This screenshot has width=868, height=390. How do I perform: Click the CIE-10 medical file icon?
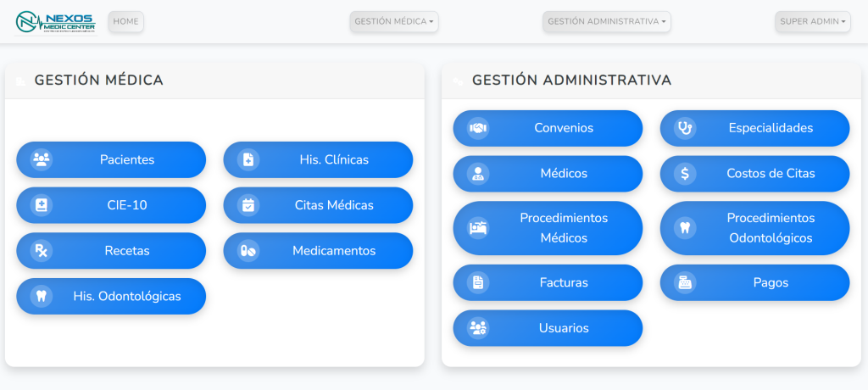point(41,205)
